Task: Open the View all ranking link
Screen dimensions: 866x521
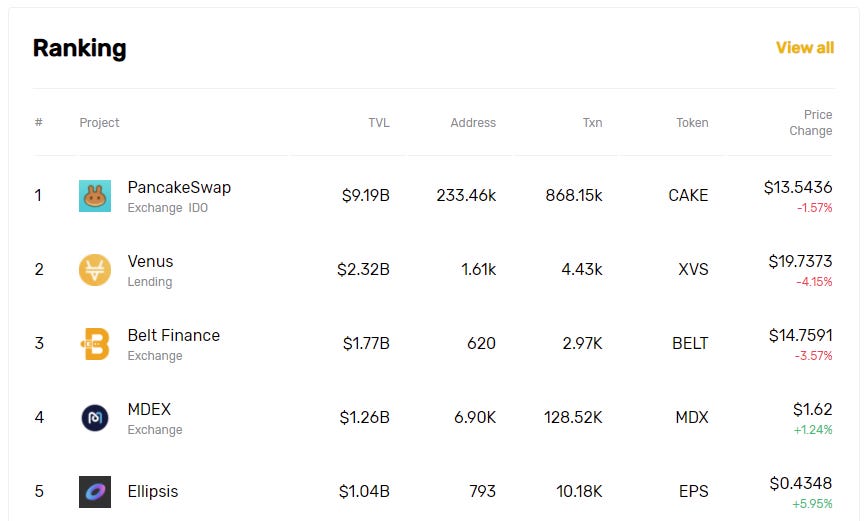Action: pyautogui.click(x=805, y=48)
